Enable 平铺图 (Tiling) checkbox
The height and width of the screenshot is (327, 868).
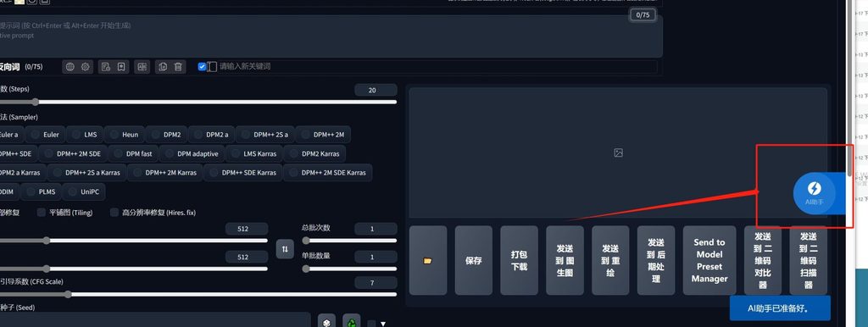coord(41,213)
